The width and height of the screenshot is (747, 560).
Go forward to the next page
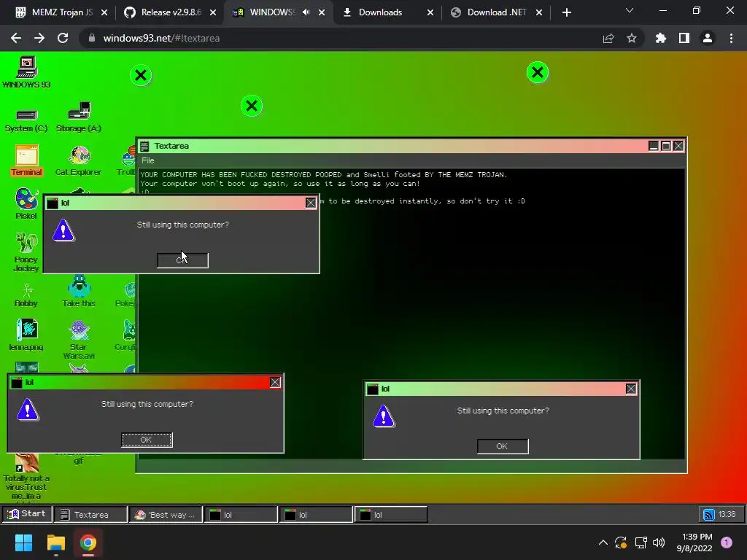click(39, 38)
